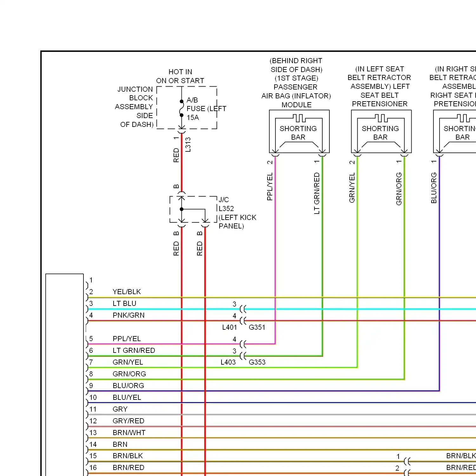Screen dimensions: 476x476
Task: Click the L401 connector label
Action: point(229,327)
